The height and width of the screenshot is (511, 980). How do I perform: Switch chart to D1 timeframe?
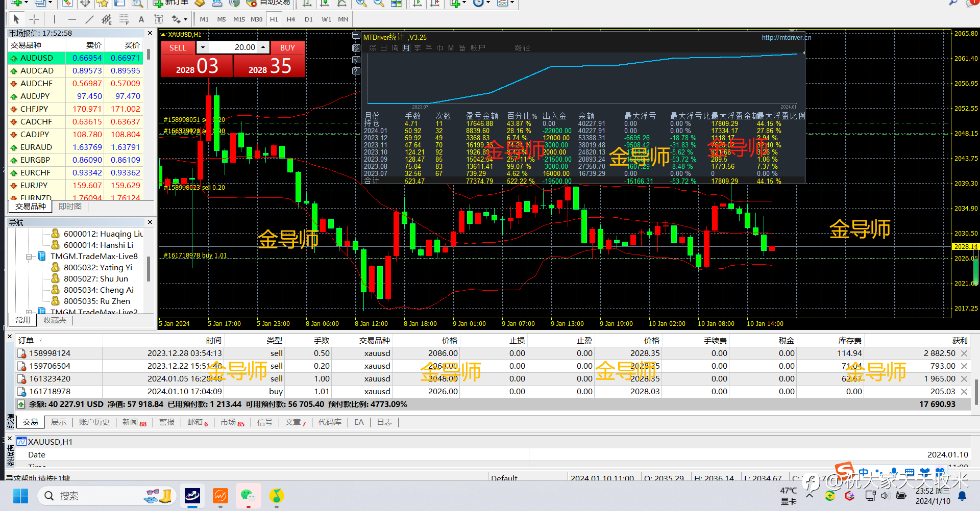[x=309, y=19]
